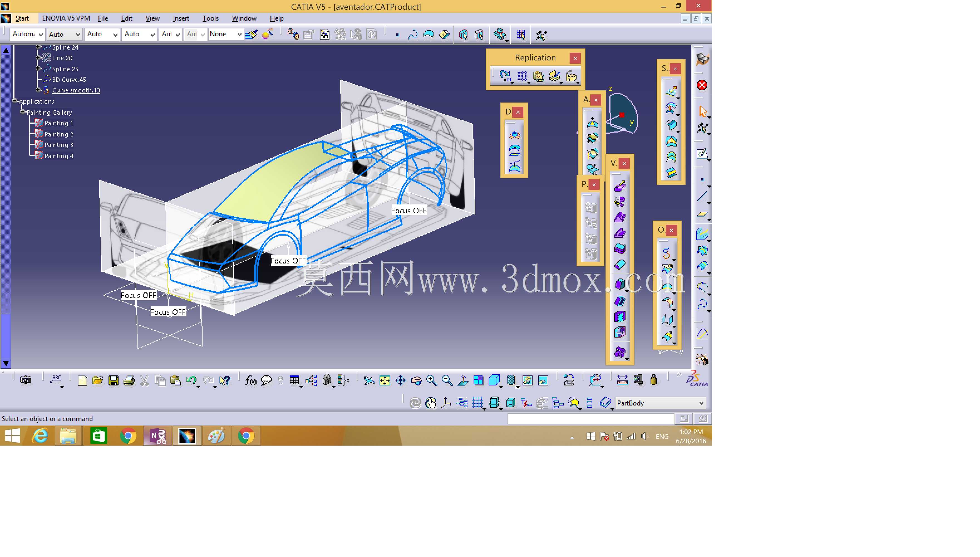Open Internet Explorer from the taskbar

click(40, 436)
